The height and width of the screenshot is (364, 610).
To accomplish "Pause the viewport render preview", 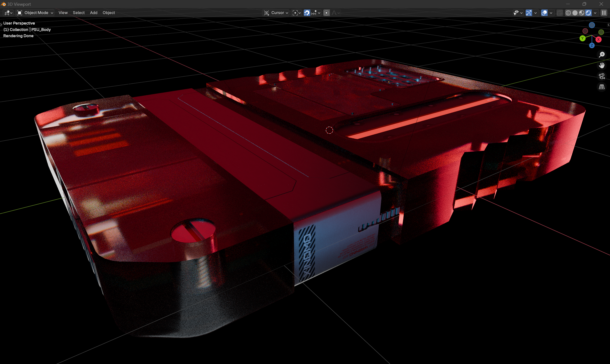I will (x=604, y=13).
